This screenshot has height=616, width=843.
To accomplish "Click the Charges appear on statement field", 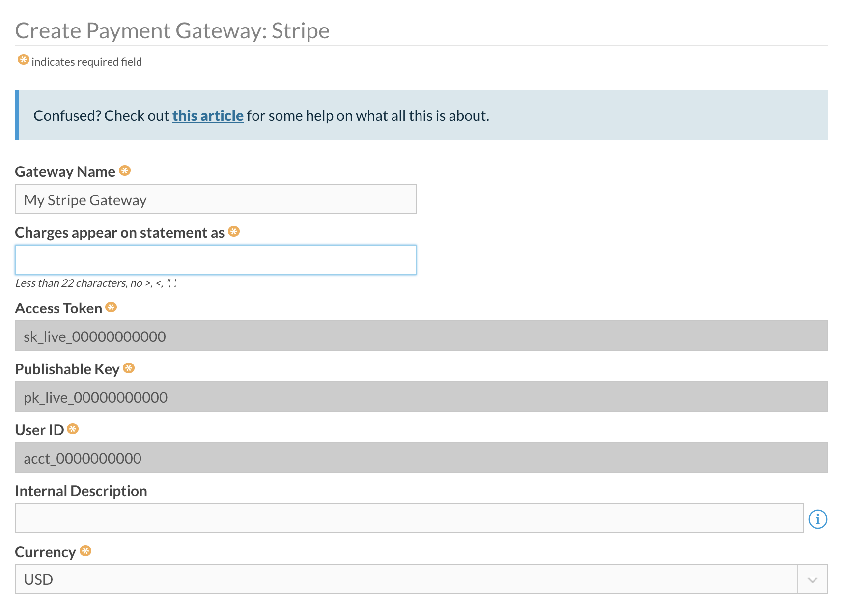I will tap(215, 259).
